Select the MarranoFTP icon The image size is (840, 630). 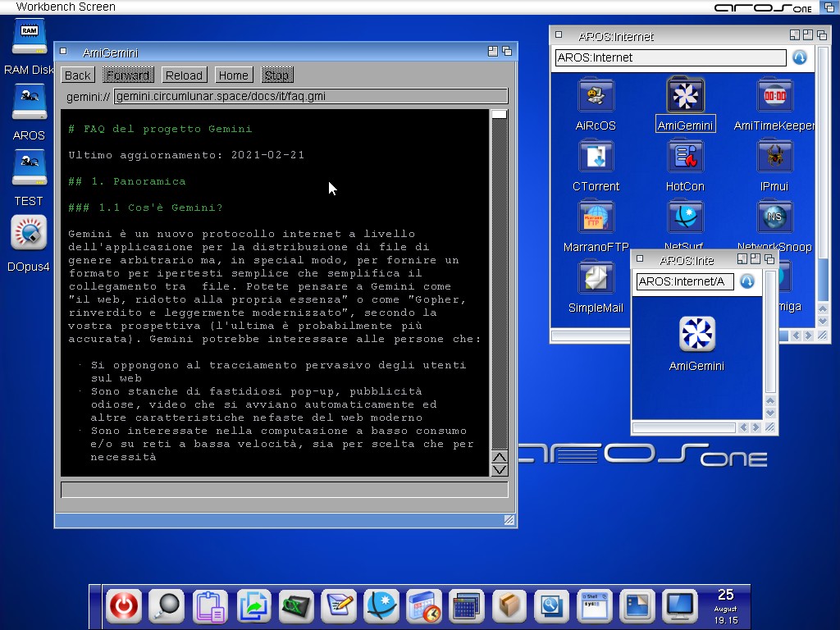596,218
